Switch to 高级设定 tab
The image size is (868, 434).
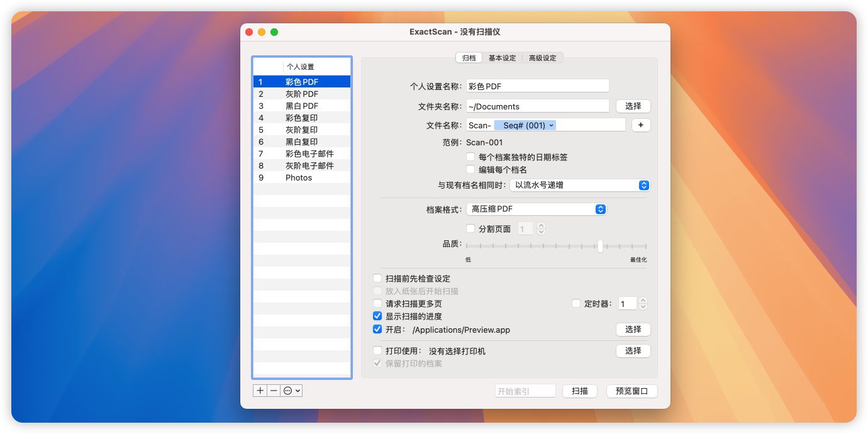[x=542, y=58]
